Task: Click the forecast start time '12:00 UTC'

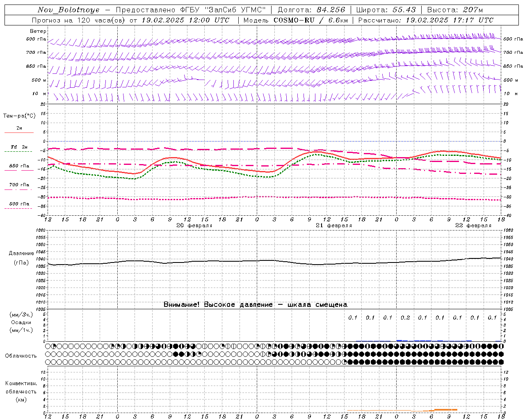Action: 209,20
